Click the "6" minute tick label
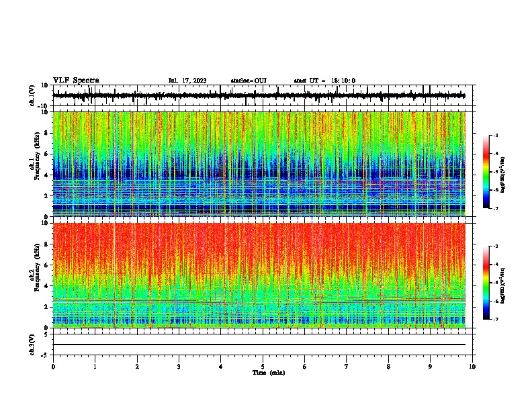The height and width of the screenshot is (411, 532). (x=305, y=367)
